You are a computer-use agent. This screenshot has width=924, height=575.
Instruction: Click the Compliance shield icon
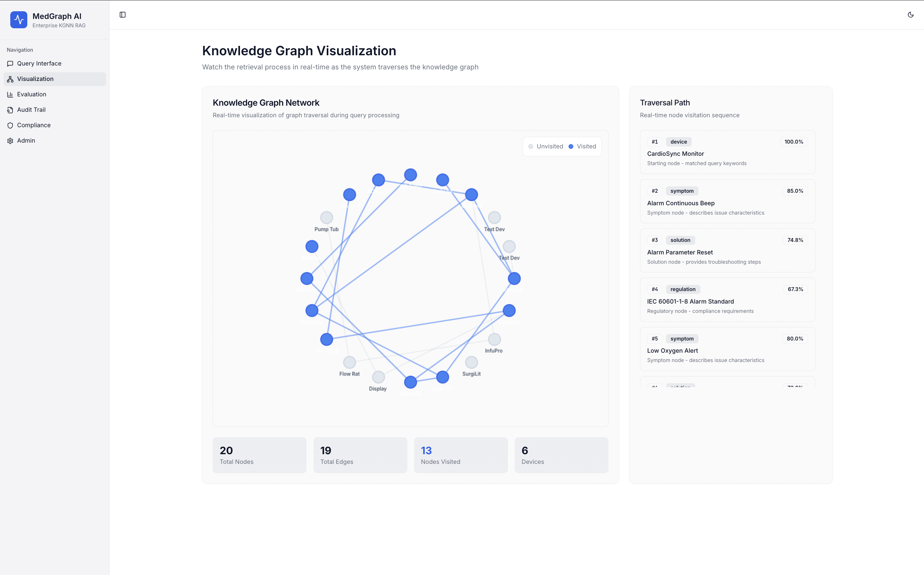tap(10, 126)
